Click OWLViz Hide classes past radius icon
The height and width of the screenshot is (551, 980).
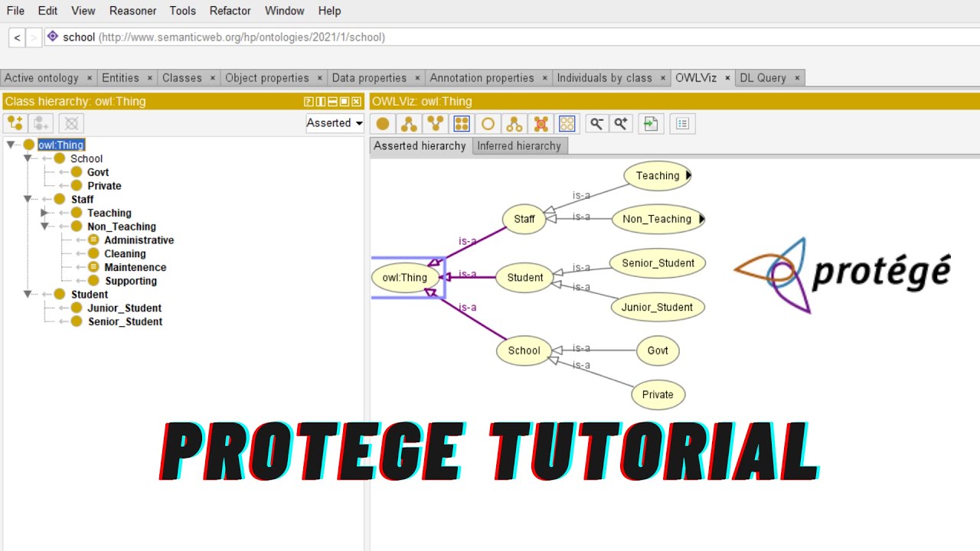pos(541,123)
